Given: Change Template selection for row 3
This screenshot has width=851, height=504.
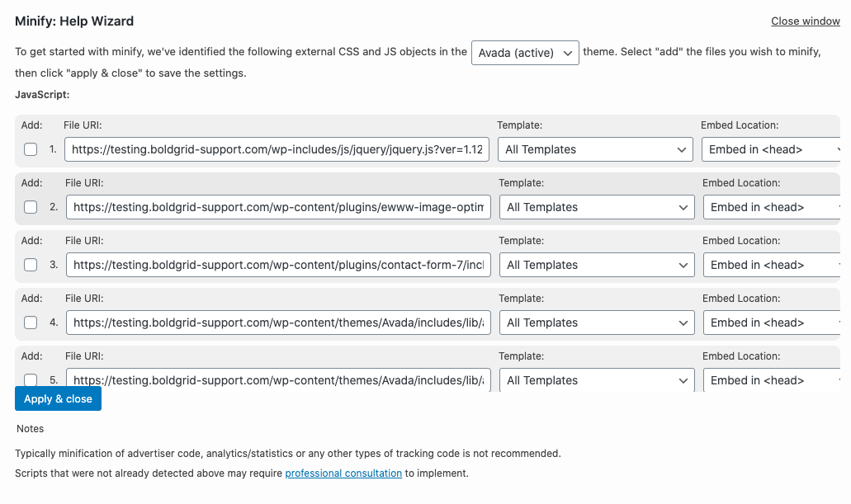Looking at the screenshot, I should pyautogui.click(x=597, y=265).
